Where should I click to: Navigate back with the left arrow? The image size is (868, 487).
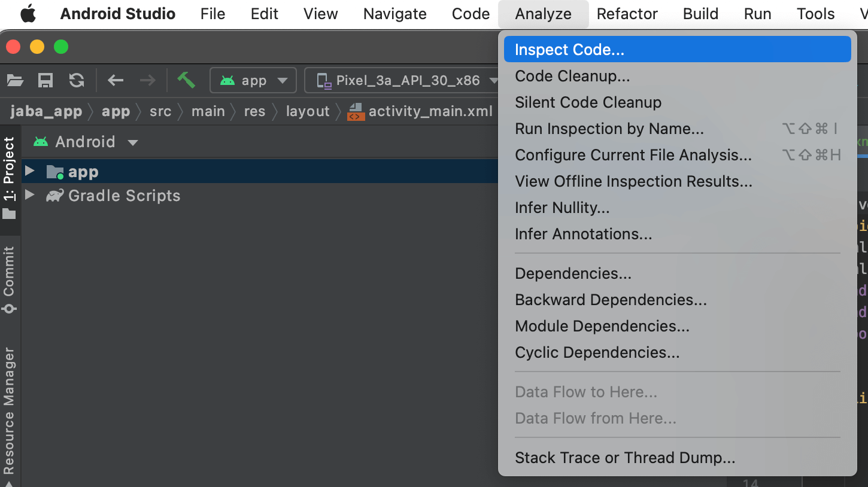[x=116, y=80]
